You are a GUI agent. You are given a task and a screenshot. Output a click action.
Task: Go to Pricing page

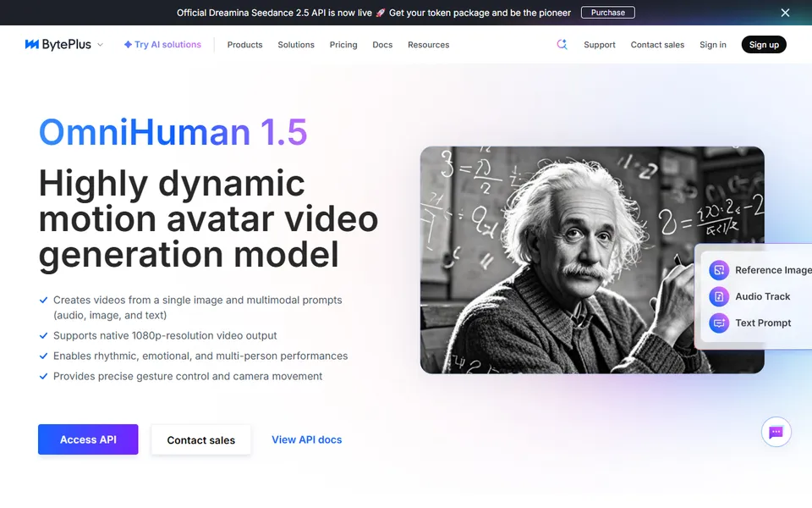pos(343,45)
